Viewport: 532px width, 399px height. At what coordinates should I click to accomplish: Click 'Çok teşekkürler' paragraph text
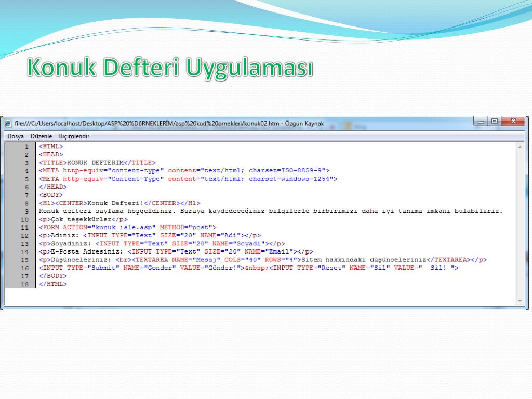[81, 219]
